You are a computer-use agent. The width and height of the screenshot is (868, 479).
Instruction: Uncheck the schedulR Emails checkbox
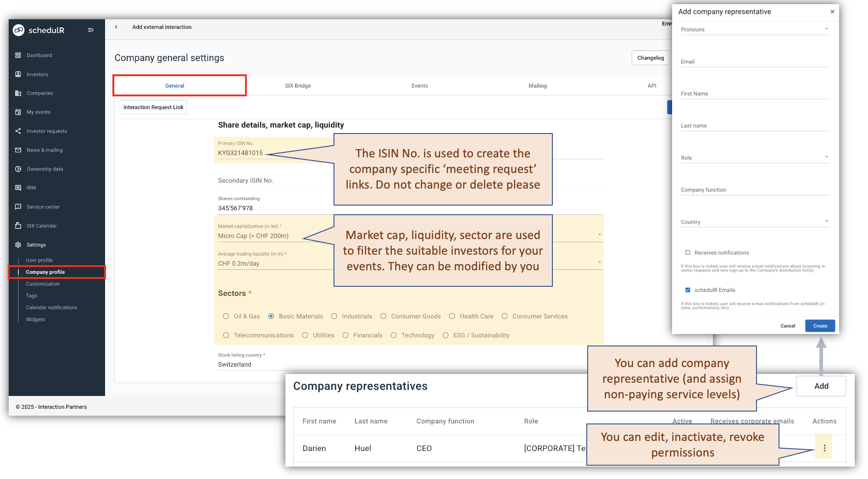pos(688,290)
